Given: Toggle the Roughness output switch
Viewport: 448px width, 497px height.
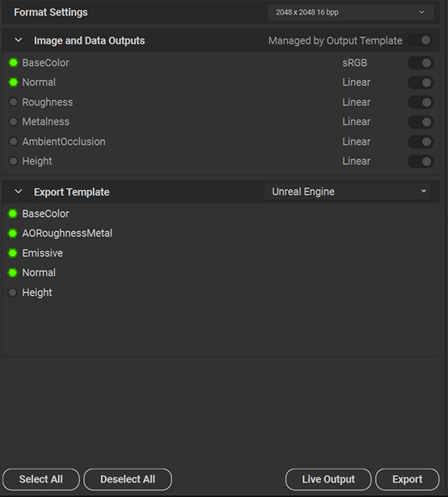Looking at the screenshot, I should pyautogui.click(x=421, y=102).
